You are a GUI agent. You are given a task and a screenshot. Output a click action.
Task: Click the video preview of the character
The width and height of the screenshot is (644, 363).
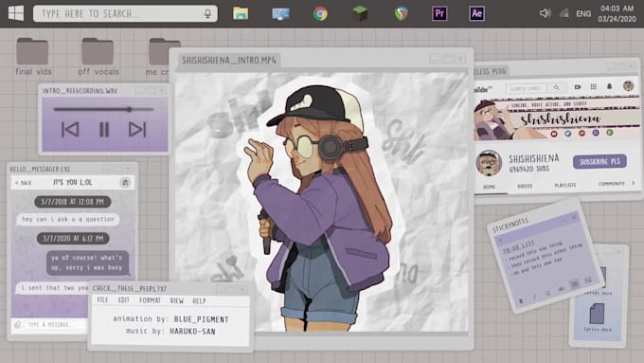[x=322, y=202]
